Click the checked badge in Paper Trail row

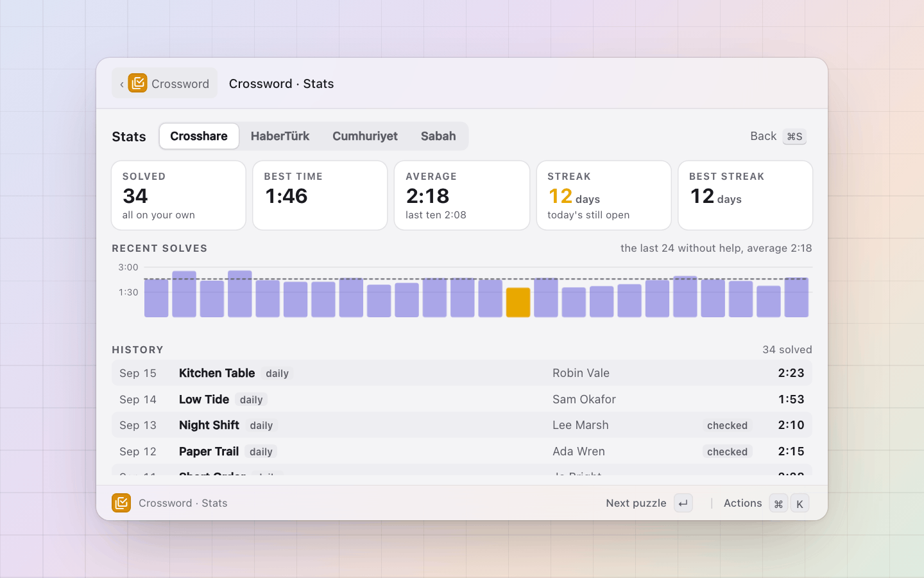(727, 452)
